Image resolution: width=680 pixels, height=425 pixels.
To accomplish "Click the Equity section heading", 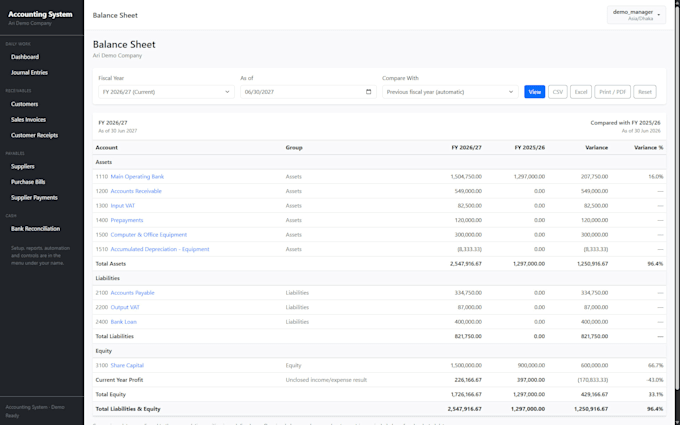I will tap(104, 351).
